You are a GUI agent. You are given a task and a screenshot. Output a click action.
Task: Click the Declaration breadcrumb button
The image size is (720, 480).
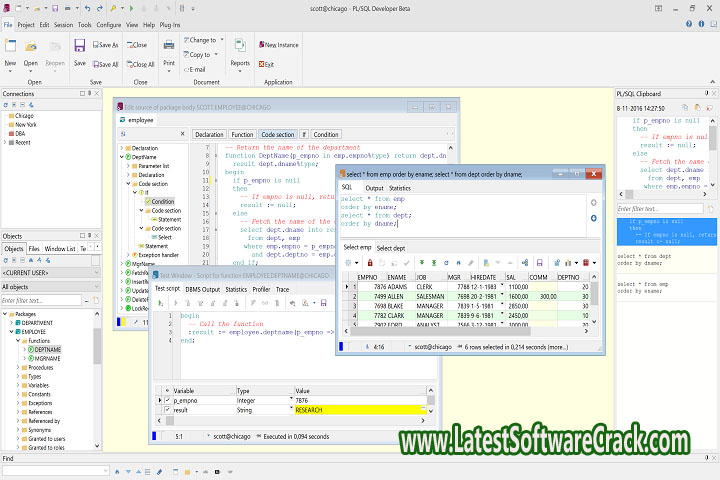[209, 135]
